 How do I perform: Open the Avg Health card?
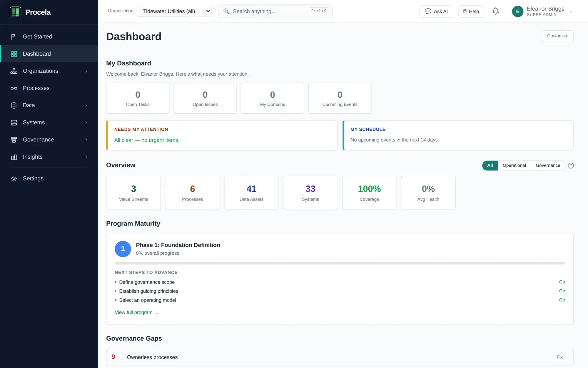(x=428, y=193)
